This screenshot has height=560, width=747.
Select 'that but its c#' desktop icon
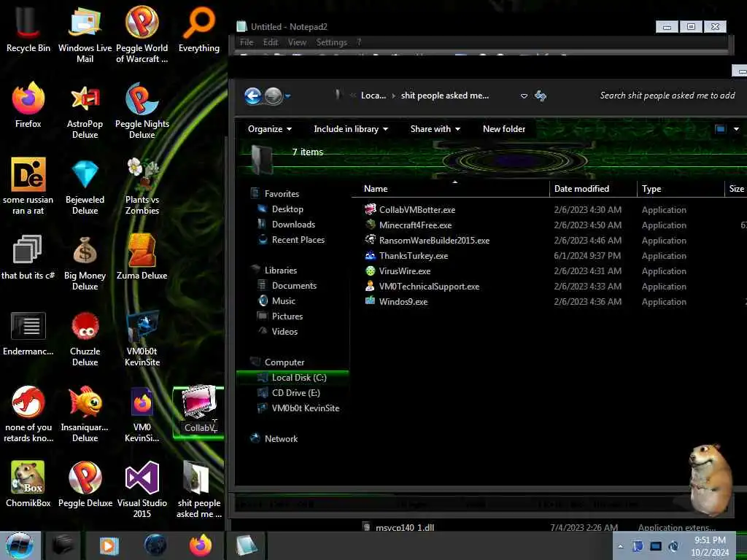28,257
